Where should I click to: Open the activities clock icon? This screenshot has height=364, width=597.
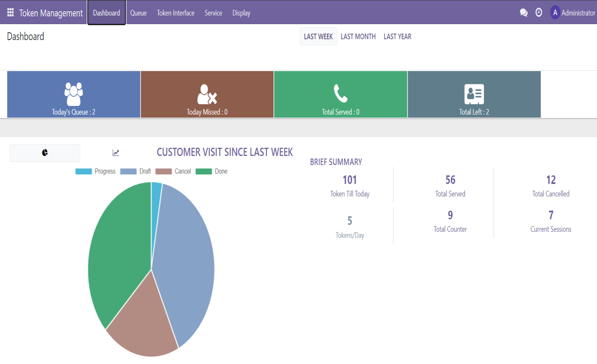point(539,12)
